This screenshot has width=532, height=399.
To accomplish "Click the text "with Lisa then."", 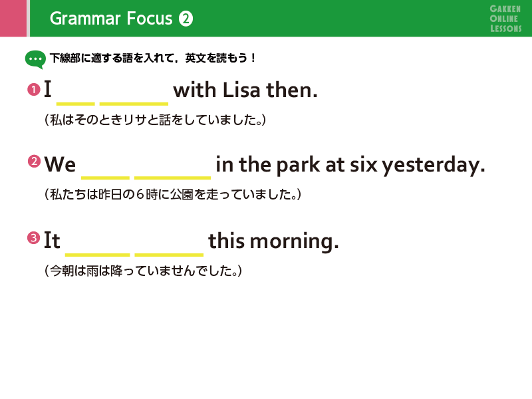I will click(x=245, y=90).
